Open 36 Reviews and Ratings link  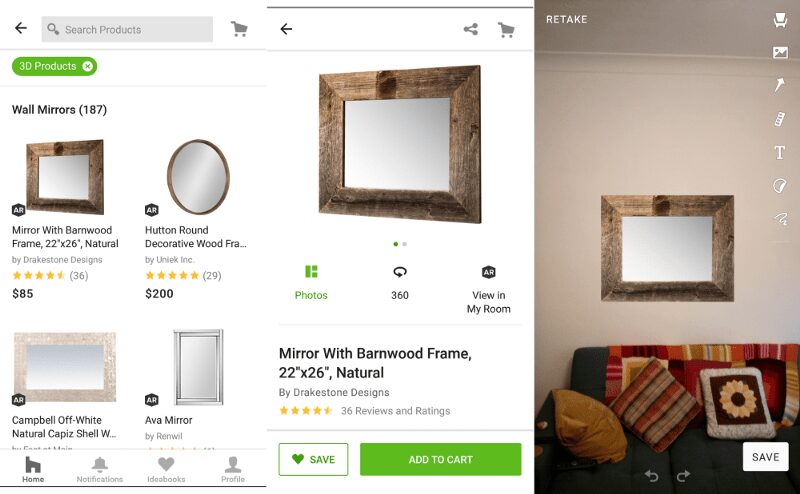tap(395, 411)
